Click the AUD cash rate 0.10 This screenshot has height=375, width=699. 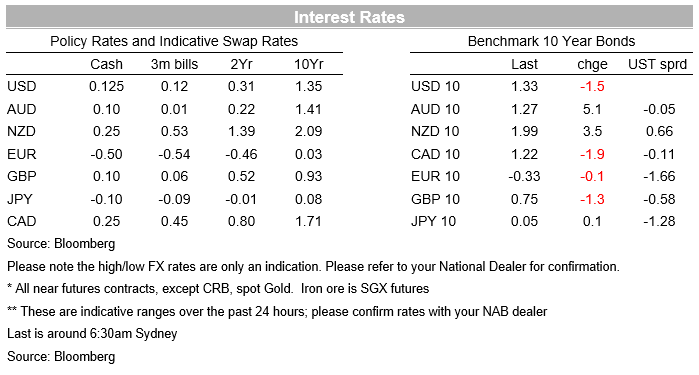107,109
